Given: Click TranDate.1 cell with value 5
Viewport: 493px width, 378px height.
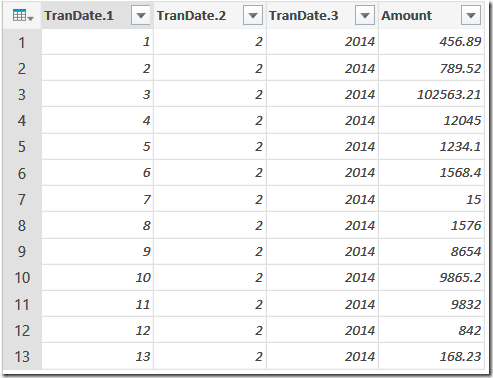Looking at the screenshot, I should pos(97,147).
